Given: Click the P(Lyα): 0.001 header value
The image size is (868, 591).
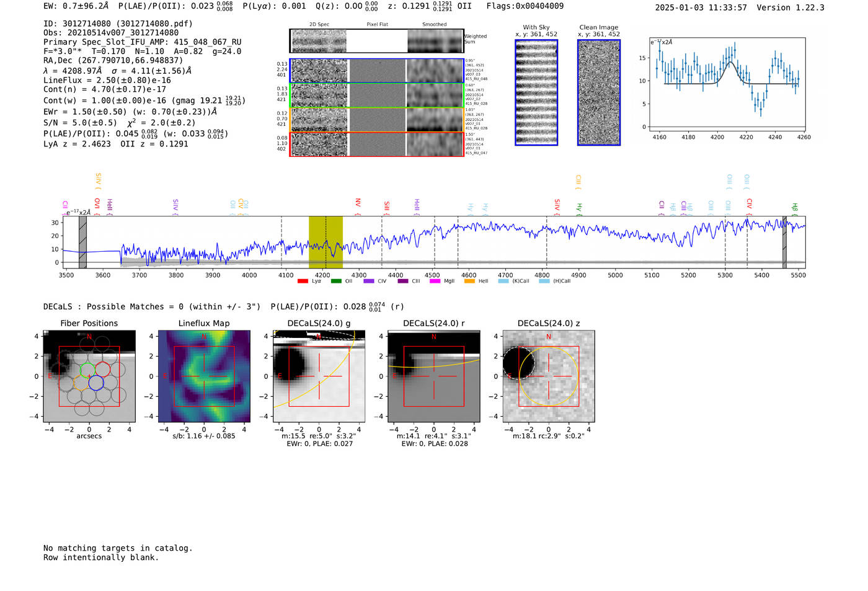Looking at the screenshot, I should 275,6.
